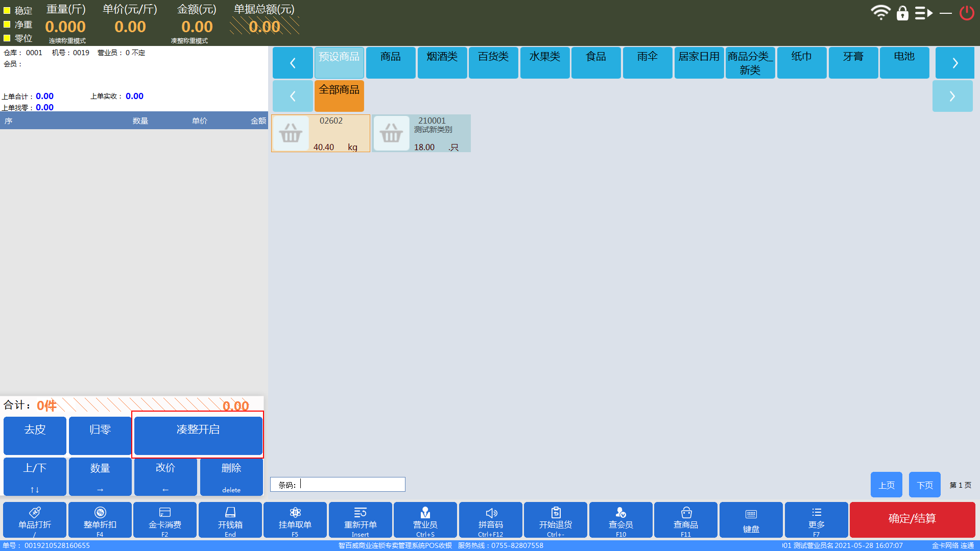The width and height of the screenshot is (980, 551).
Task: Click the single item discount tag icon
Action: coord(35,512)
